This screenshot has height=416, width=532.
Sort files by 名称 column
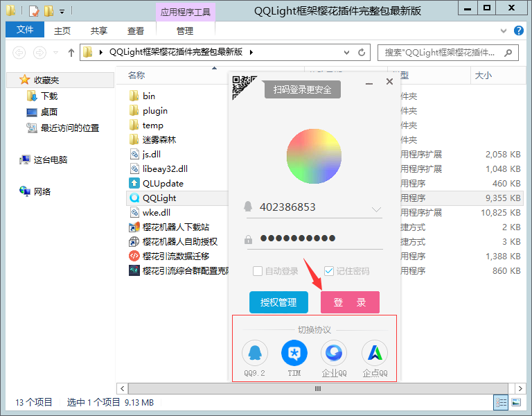point(136,76)
